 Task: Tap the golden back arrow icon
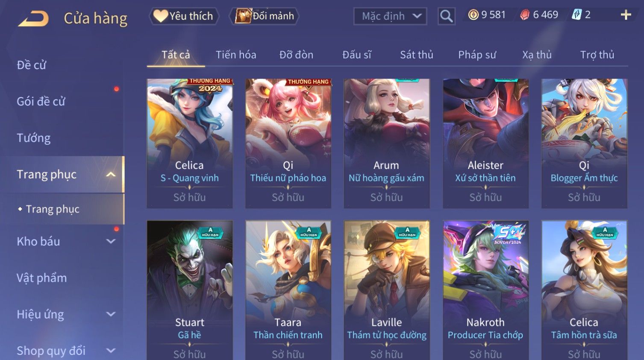tap(33, 18)
